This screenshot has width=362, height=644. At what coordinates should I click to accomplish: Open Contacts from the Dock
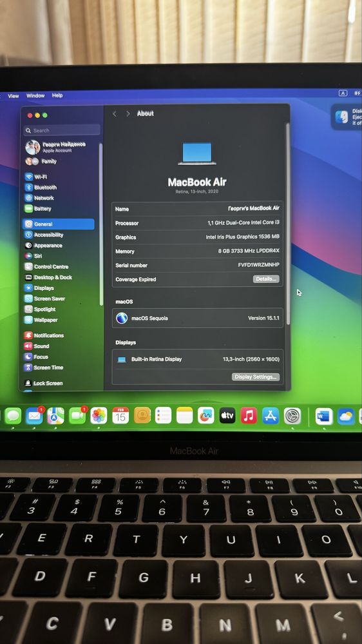tap(142, 416)
